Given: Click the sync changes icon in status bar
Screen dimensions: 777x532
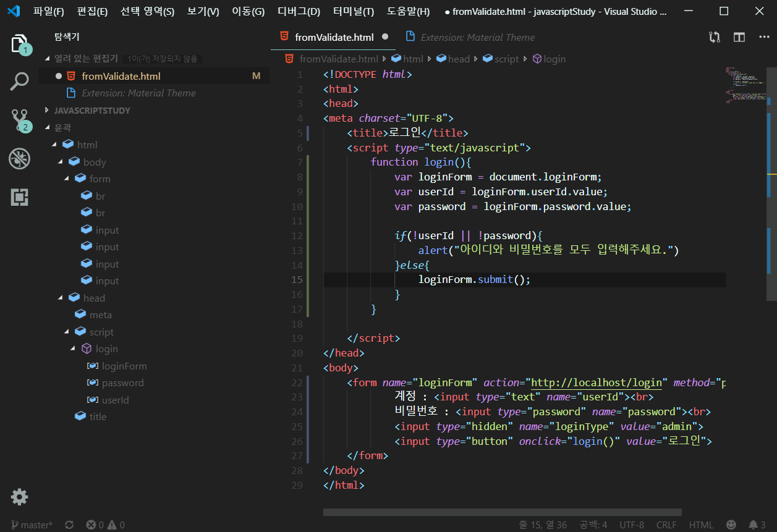Looking at the screenshot, I should click(x=69, y=525).
